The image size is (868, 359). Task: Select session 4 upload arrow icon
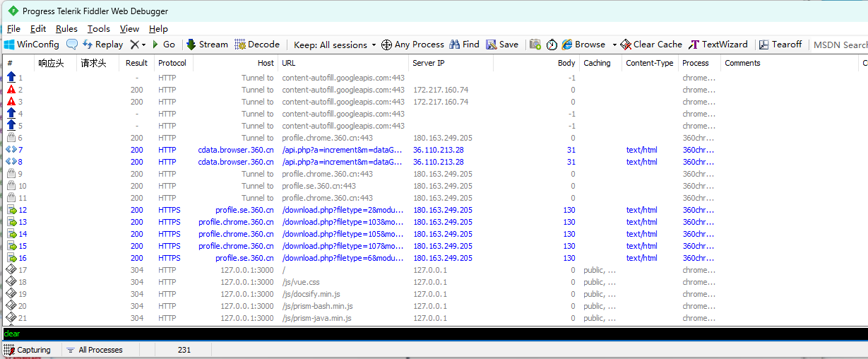point(11,114)
